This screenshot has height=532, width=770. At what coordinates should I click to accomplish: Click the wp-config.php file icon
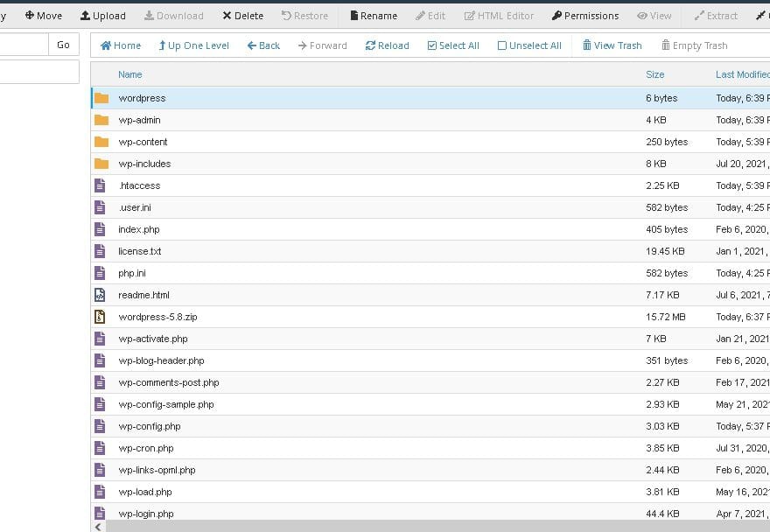[100, 426]
